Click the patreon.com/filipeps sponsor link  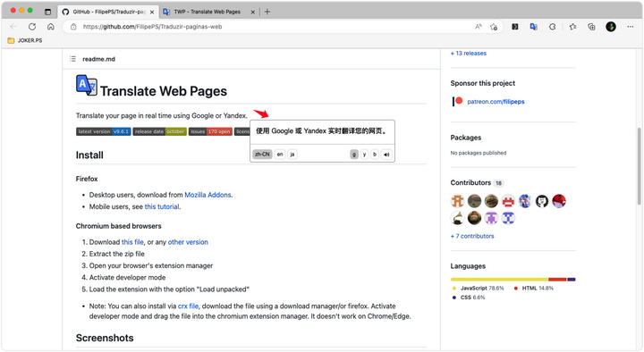(496, 102)
